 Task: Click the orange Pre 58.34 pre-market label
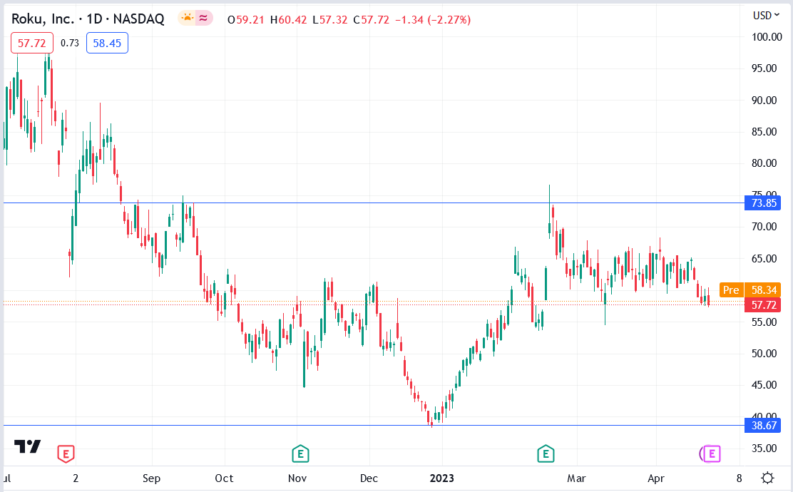pyautogui.click(x=750, y=290)
